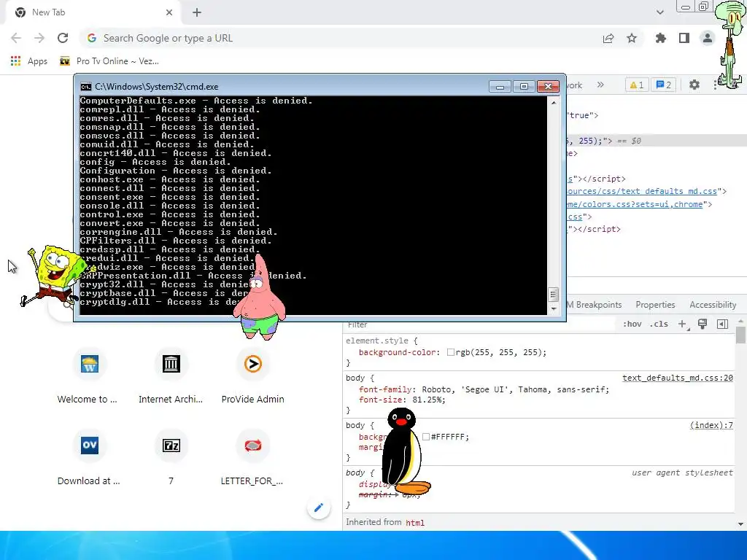This screenshot has width=747, height=560.
Task: Open cmd.exe system menu icon
Action: click(86, 87)
